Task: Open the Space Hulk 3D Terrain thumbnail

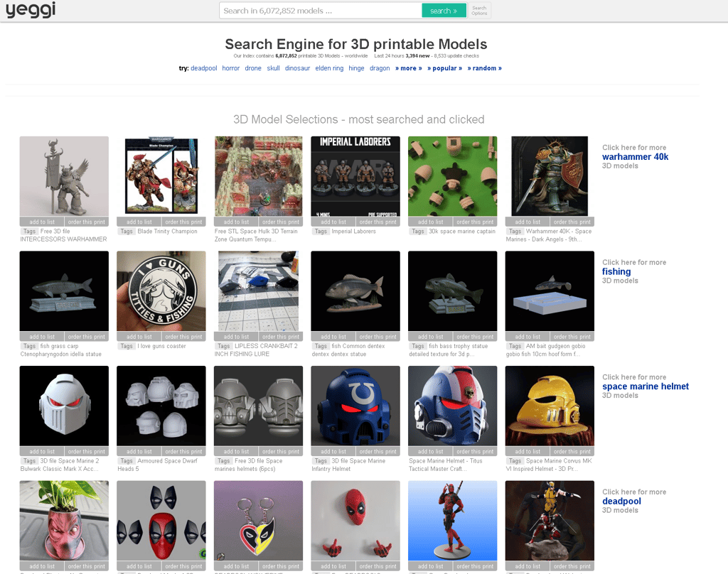Action: pos(259,176)
